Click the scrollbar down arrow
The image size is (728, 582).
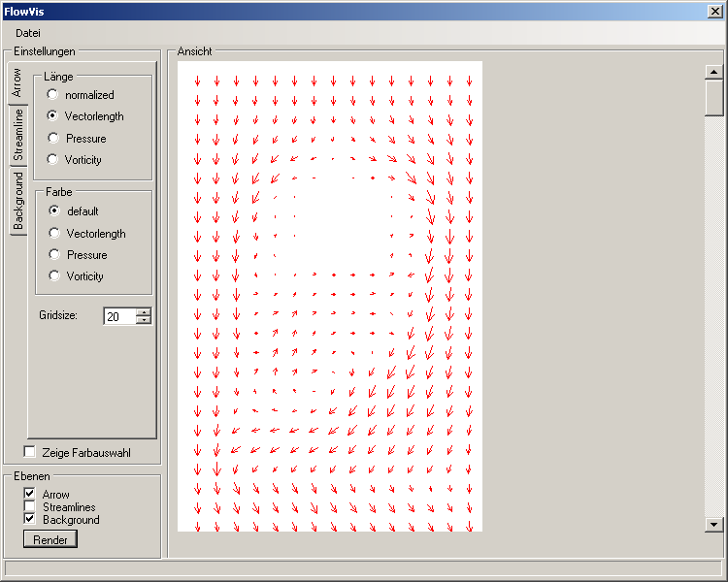point(713,525)
